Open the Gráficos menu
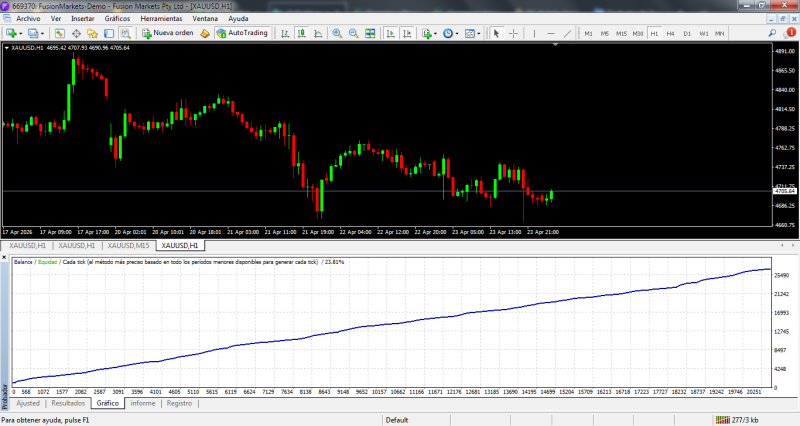The height and width of the screenshot is (426, 800). click(x=117, y=18)
